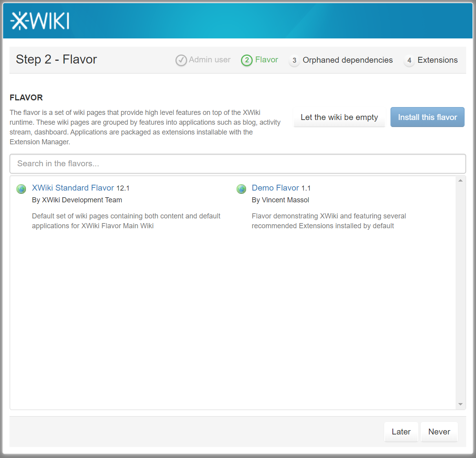Click the FLAVOR section heading

(26, 98)
